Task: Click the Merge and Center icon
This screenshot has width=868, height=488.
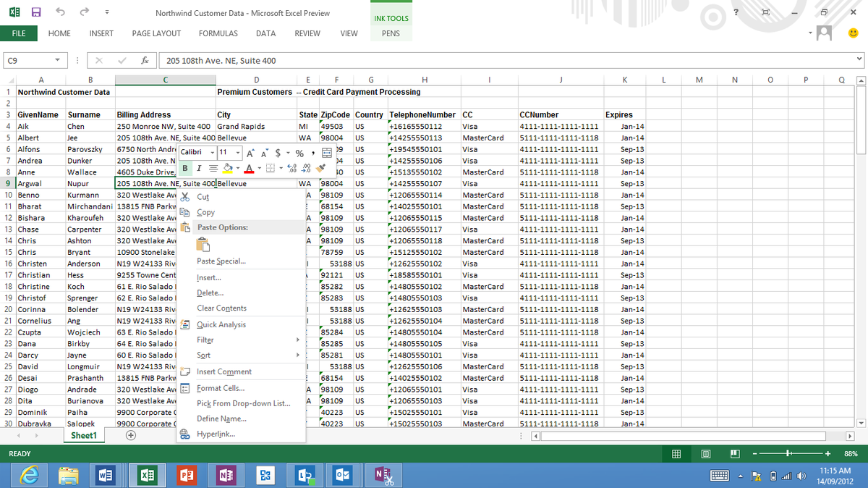Action: (x=327, y=152)
